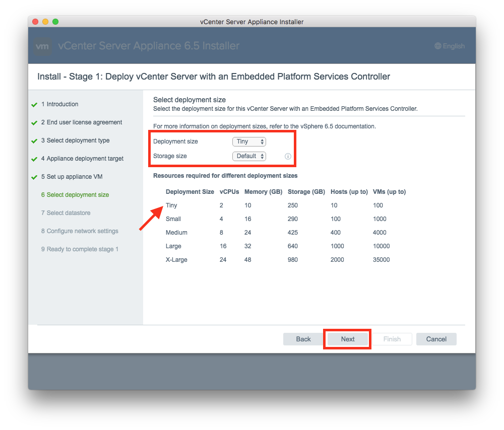Click the 35000 VMs value for X-Large
Viewport: 504px width, 430px height.
381,260
